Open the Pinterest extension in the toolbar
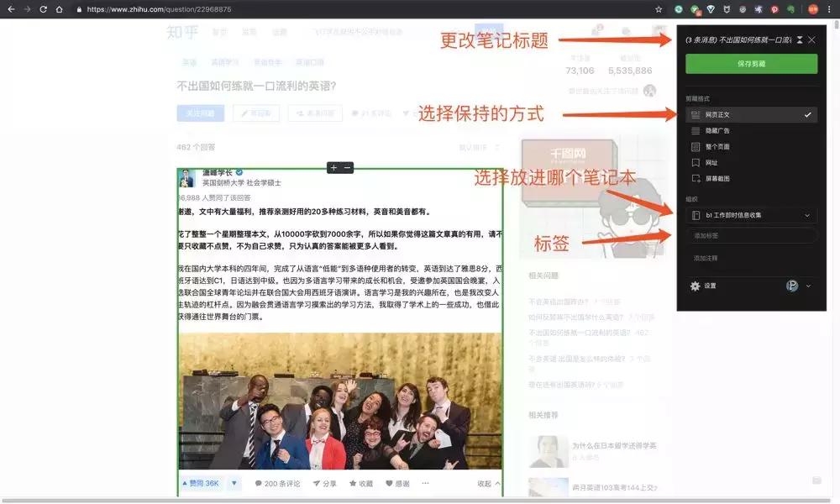This screenshot has width=840, height=504. (x=774, y=9)
